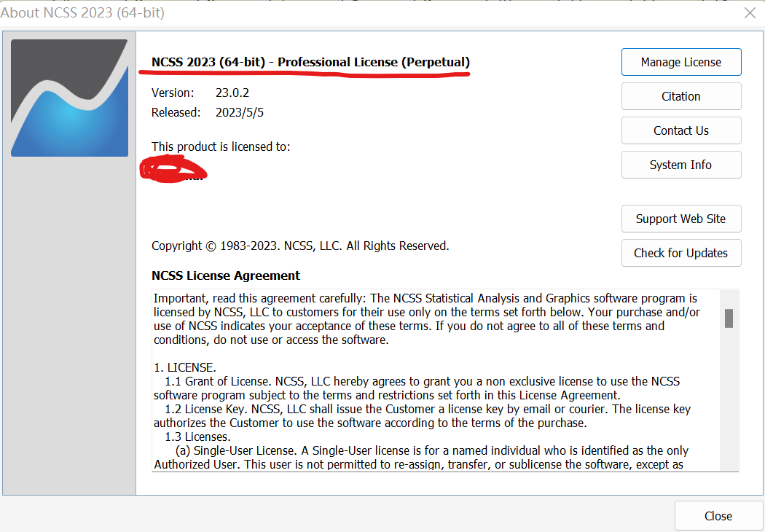The image size is (765, 532).
Task: Open the Manage License dialog
Action: coord(681,62)
